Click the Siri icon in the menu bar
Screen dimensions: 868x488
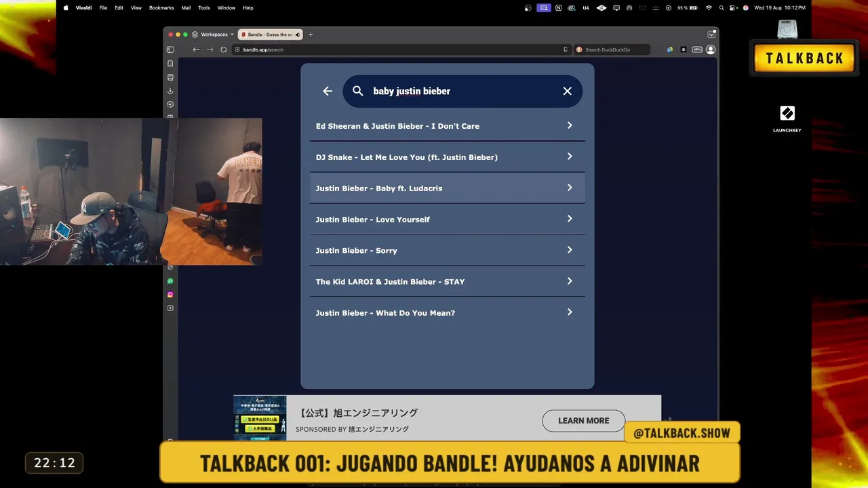coord(745,8)
